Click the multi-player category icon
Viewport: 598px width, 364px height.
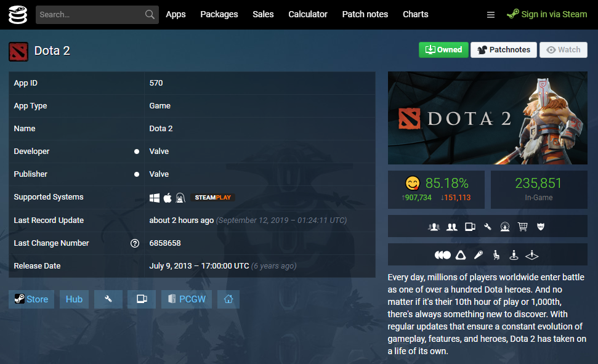pos(434,227)
